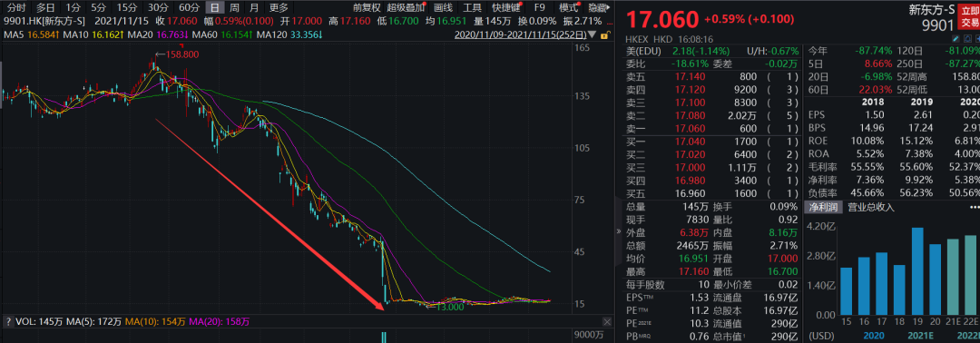Click the 158.800 high price marker
Viewport: 980px width, 343px height.
click(x=178, y=55)
